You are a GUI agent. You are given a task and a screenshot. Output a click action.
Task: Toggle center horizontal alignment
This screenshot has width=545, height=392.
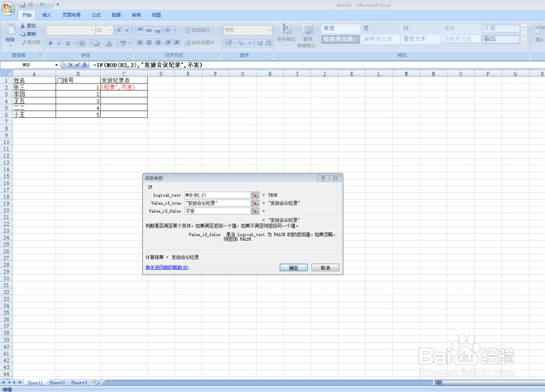tap(149, 43)
